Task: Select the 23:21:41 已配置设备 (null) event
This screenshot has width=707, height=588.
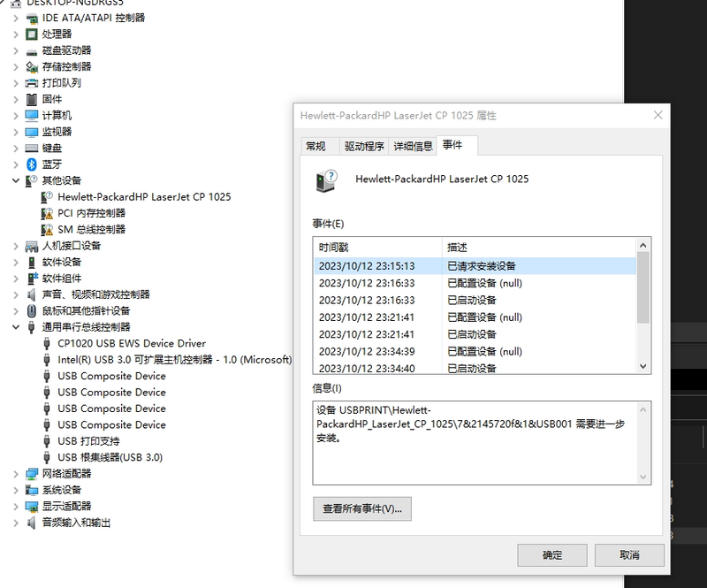Action: coord(475,317)
